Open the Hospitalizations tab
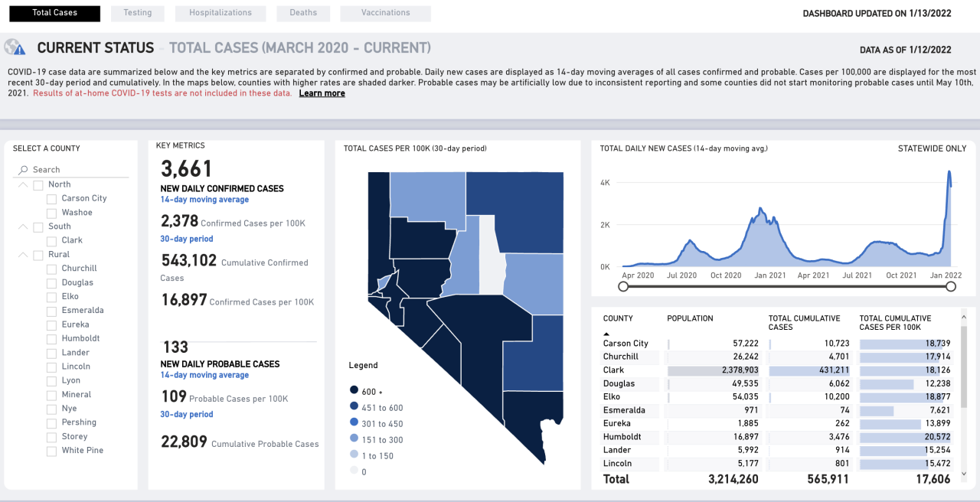The width and height of the screenshot is (980, 502). pyautogui.click(x=220, y=13)
